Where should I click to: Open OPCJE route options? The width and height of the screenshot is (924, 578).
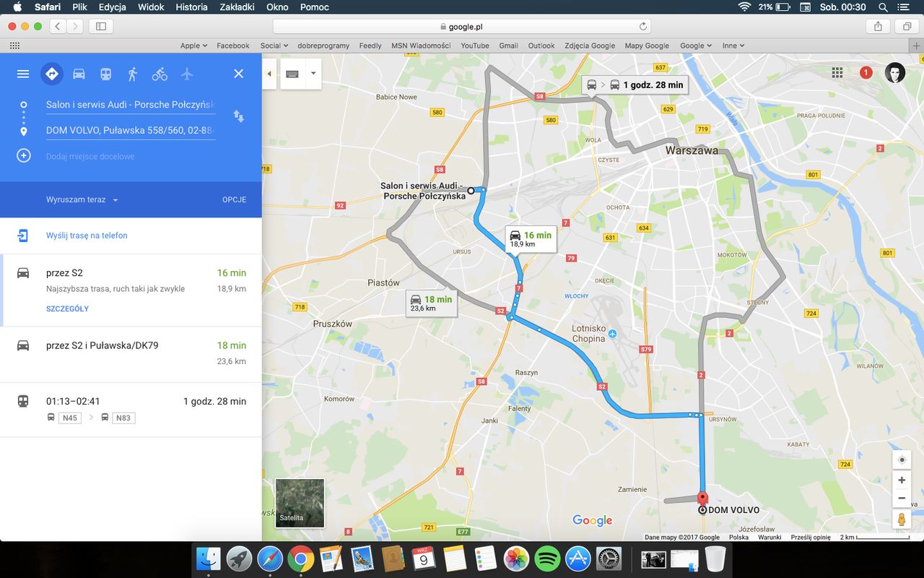234,199
